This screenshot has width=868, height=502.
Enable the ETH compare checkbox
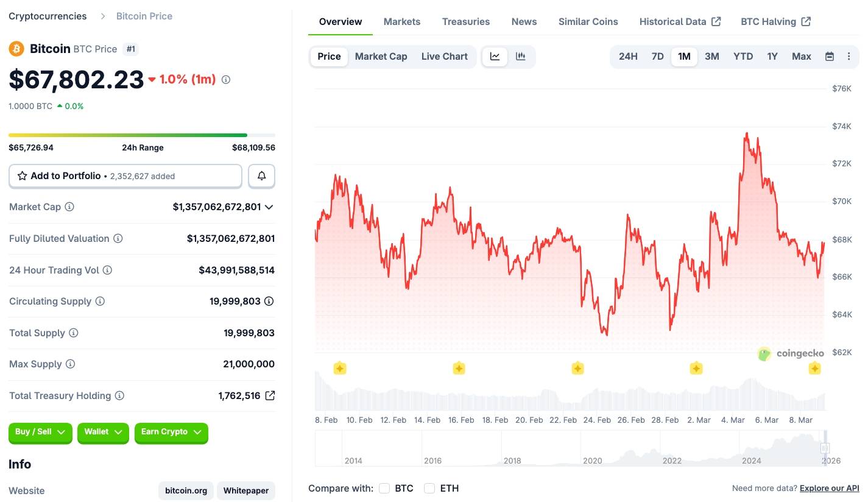coord(429,488)
